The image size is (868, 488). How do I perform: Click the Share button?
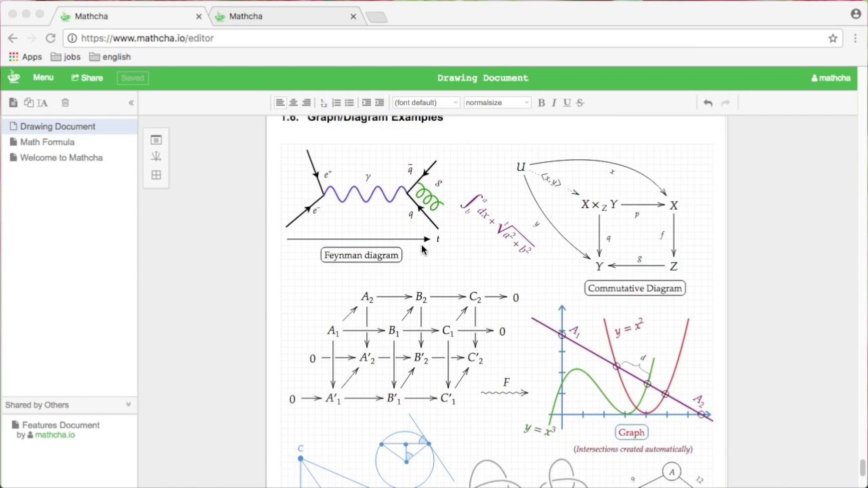(x=86, y=78)
